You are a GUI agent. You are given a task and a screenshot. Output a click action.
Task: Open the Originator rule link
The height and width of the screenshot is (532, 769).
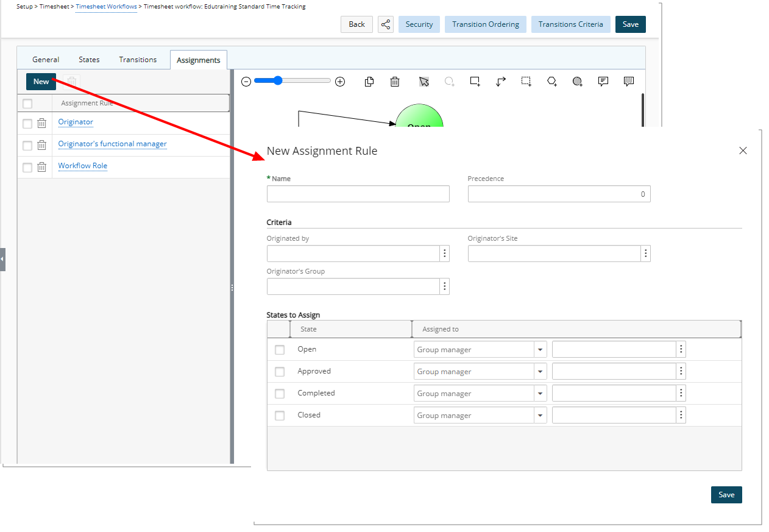click(x=76, y=122)
